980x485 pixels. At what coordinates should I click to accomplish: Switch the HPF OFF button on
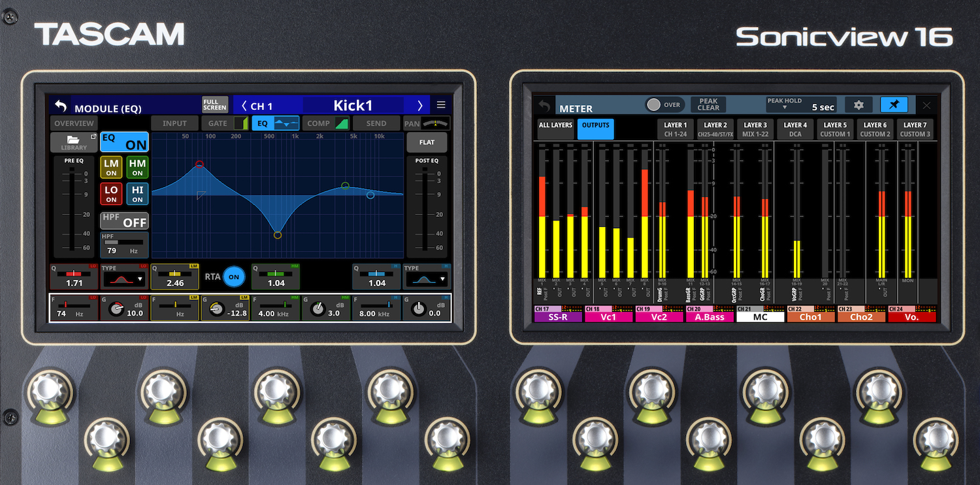coord(124,221)
